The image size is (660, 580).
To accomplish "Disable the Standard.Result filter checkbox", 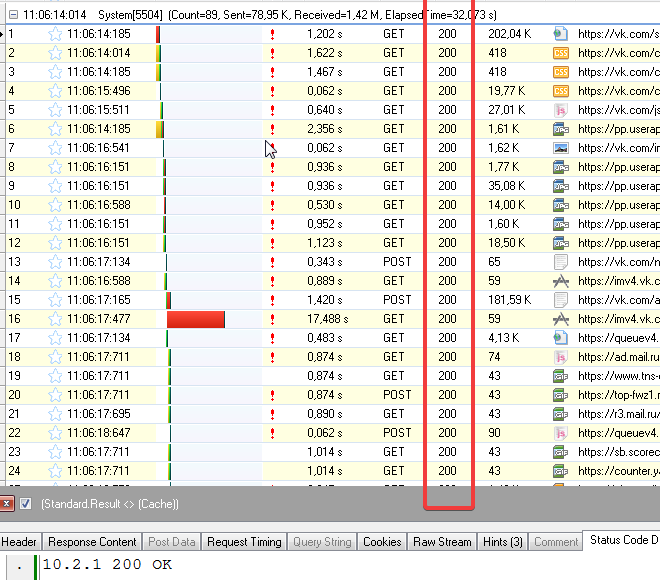I will [x=26, y=504].
